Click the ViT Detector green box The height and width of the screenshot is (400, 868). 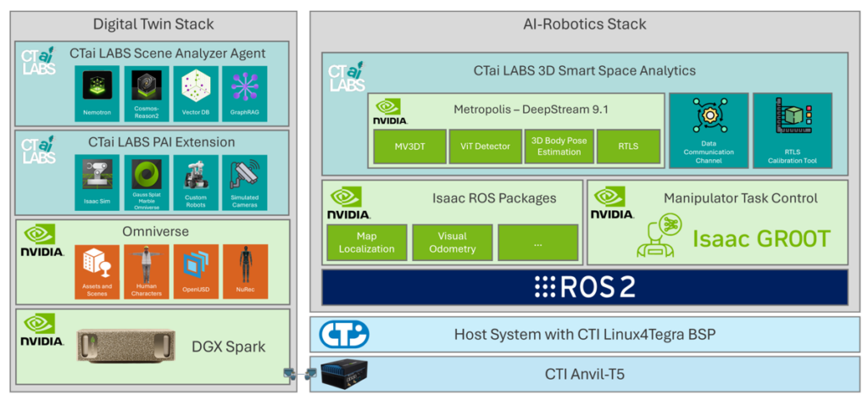[x=484, y=147]
